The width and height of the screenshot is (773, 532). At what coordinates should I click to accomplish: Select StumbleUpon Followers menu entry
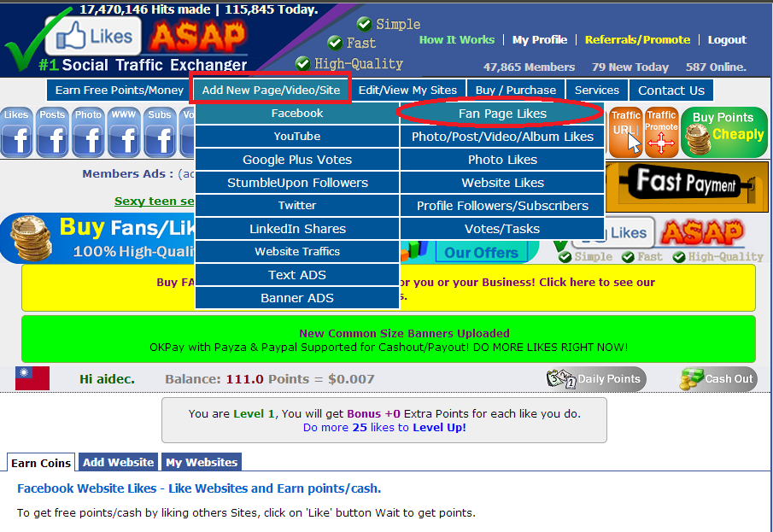click(297, 183)
